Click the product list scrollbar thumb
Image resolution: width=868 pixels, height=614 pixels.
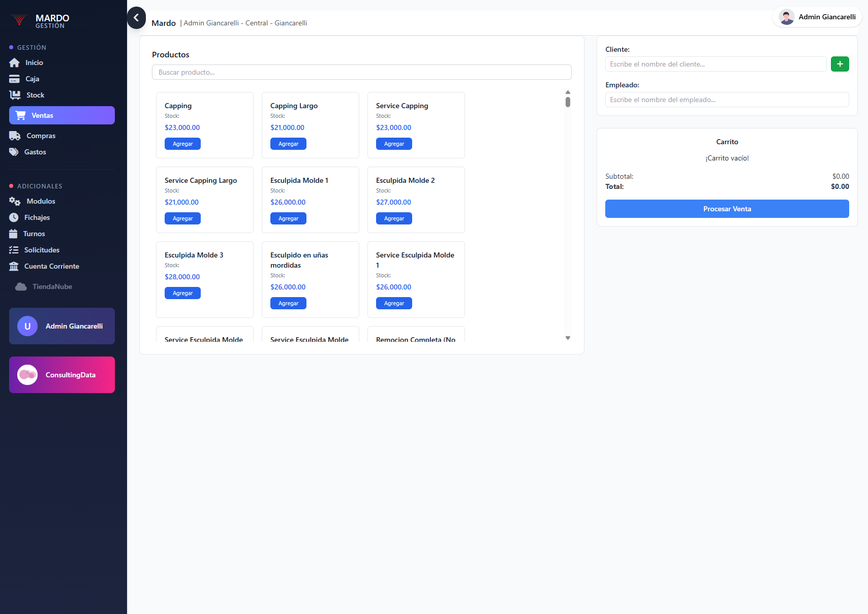568,102
